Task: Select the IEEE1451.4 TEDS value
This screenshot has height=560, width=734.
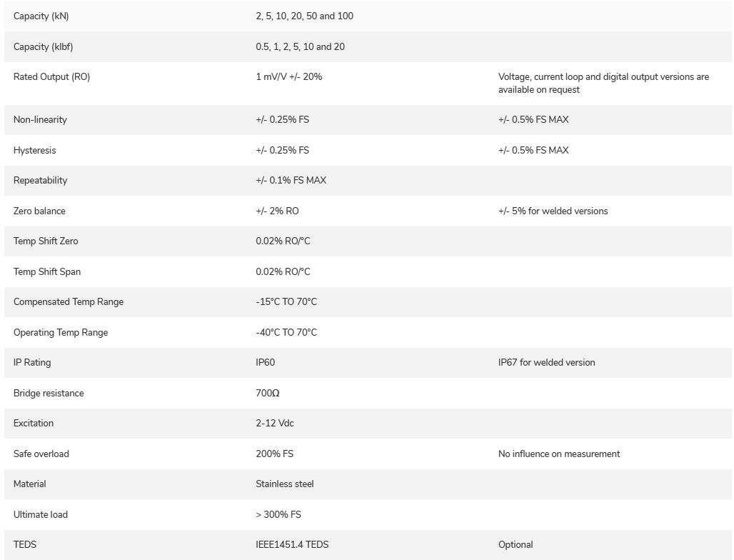Action: [292, 544]
